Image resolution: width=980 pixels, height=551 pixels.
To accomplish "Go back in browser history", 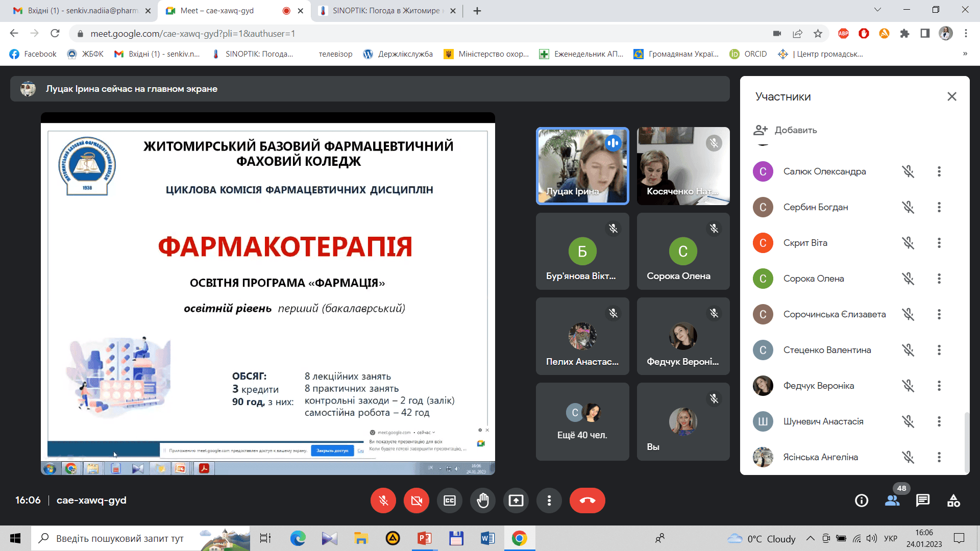I will tap(14, 34).
